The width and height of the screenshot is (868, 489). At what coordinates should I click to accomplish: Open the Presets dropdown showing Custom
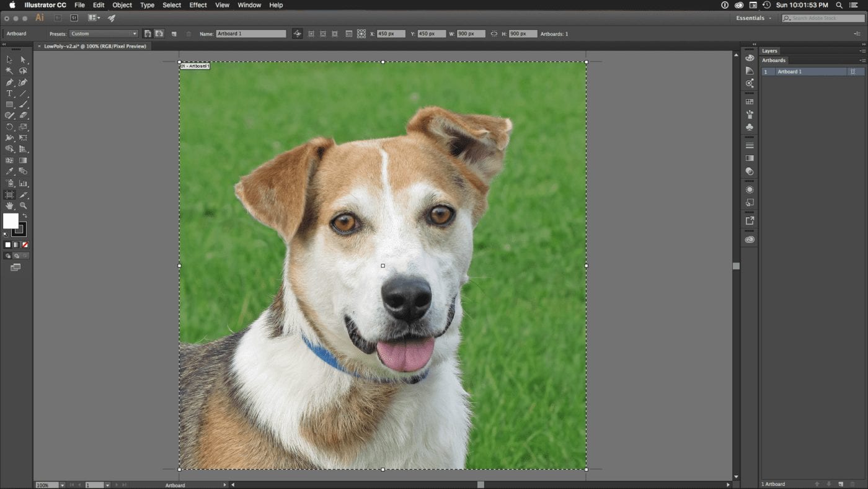pyautogui.click(x=103, y=34)
